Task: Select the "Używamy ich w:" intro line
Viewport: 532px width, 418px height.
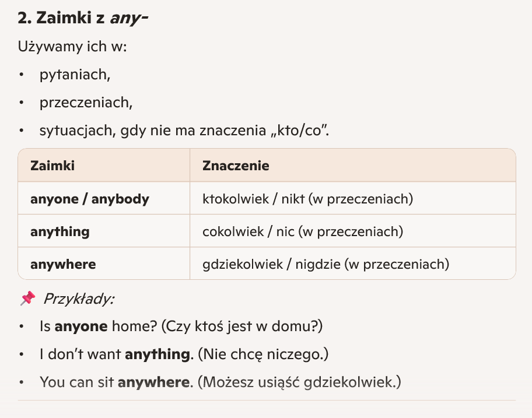Action: (x=72, y=46)
